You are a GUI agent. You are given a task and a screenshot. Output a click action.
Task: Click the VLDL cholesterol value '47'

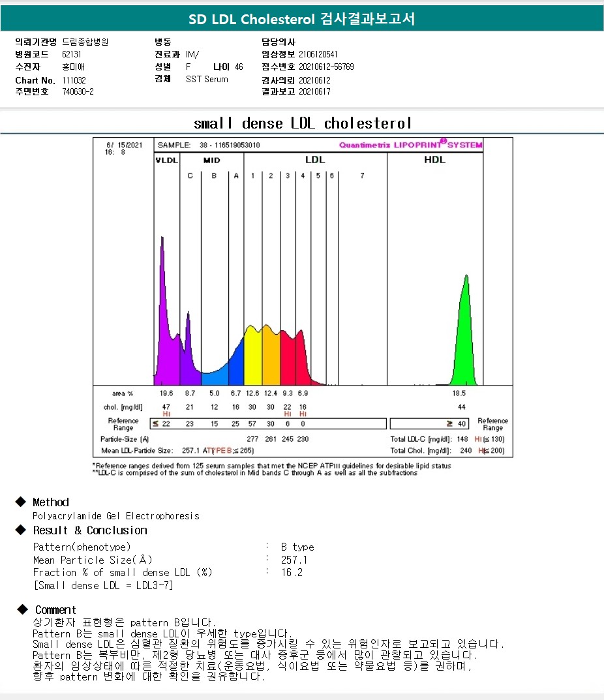tap(166, 406)
